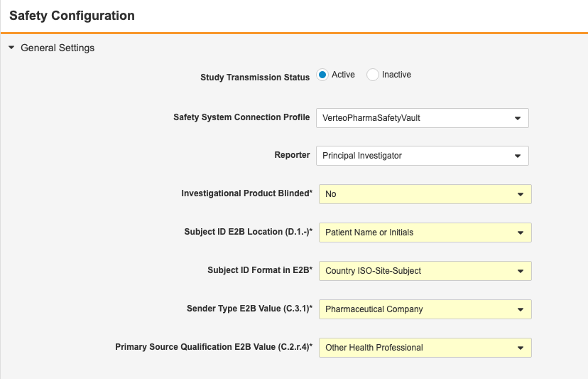This screenshot has height=379, width=588.
Task: Expand Primary Source Qualification E2B Value dropdown
Action: (x=425, y=348)
